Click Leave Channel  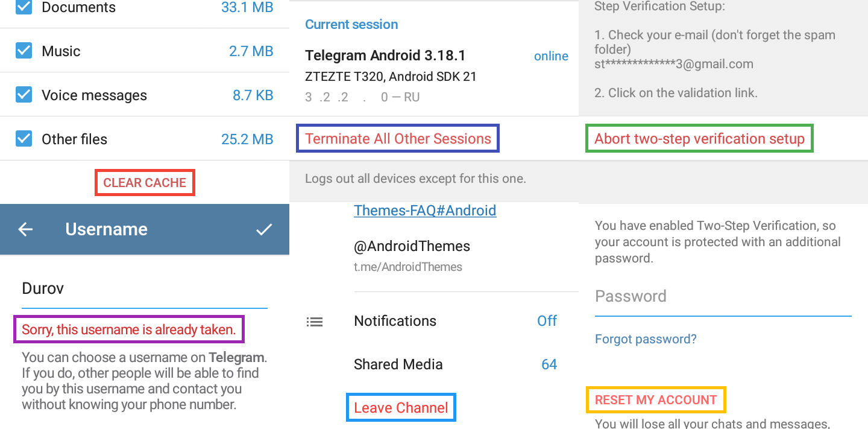point(401,408)
